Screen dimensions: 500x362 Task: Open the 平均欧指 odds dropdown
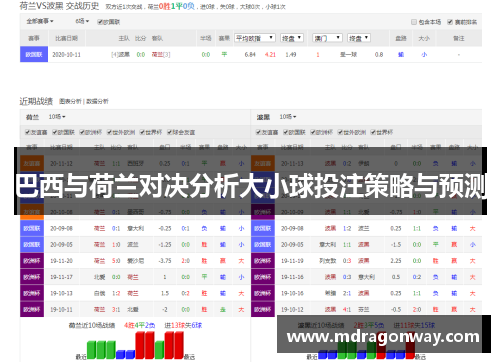click(255, 38)
